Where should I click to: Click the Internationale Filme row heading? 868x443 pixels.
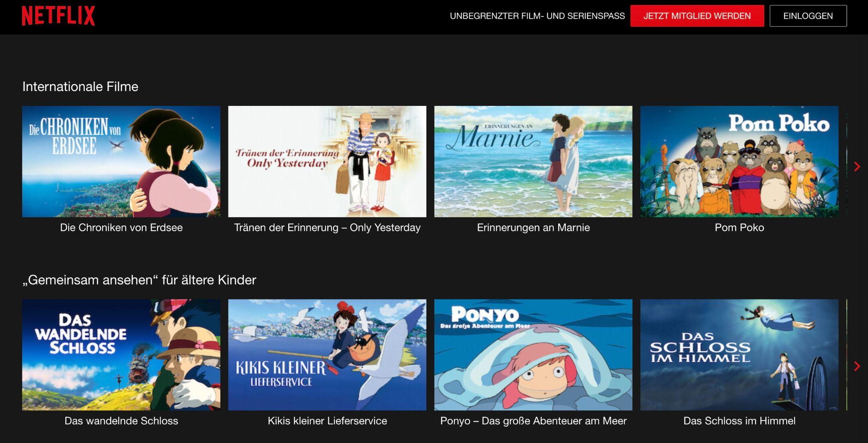pyautogui.click(x=80, y=86)
